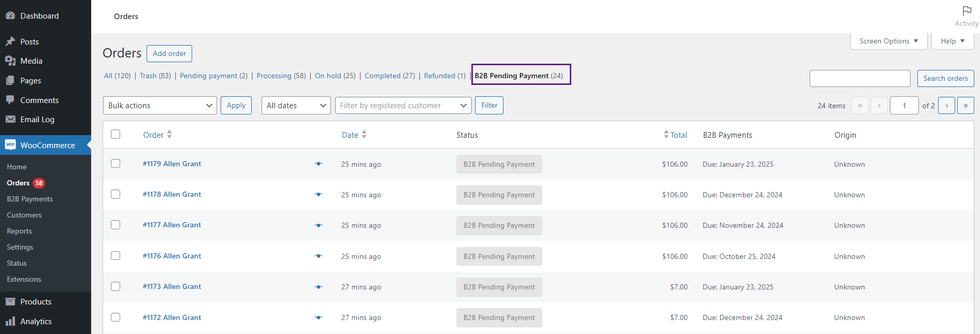The image size is (980, 334).
Task: Expand the Help panel
Action: click(x=953, y=41)
